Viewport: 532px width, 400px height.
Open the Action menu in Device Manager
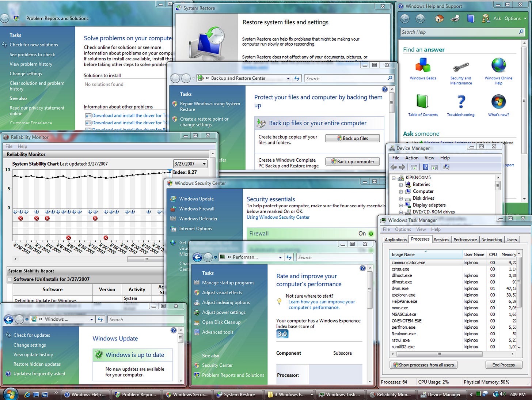tap(411, 158)
